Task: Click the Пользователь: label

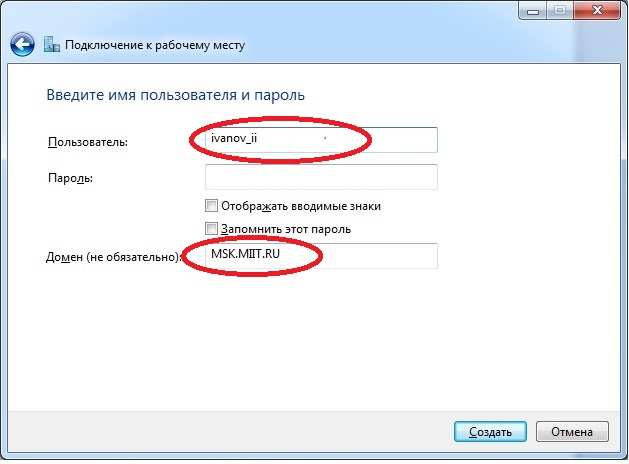Action: pos(88,142)
